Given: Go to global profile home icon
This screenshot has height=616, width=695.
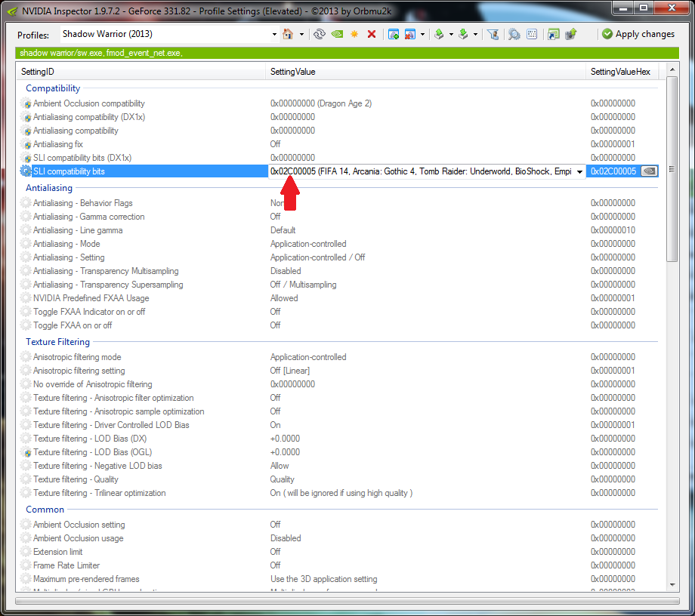Looking at the screenshot, I should (288, 34).
